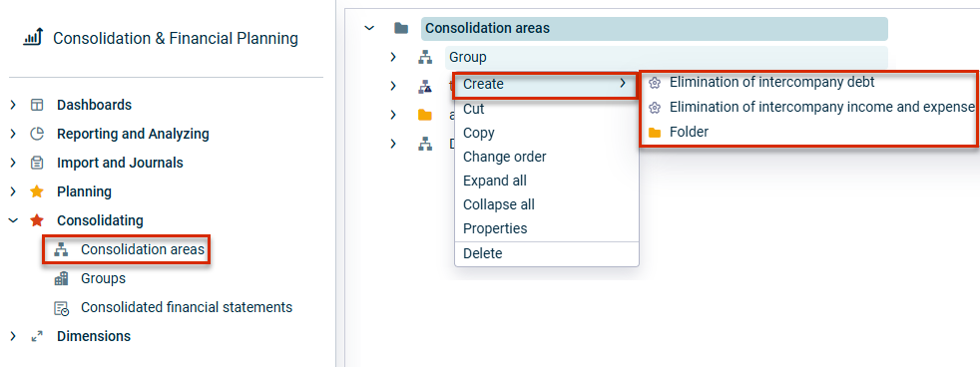
Task: Click the red Consolidating star icon
Action: click(x=37, y=220)
